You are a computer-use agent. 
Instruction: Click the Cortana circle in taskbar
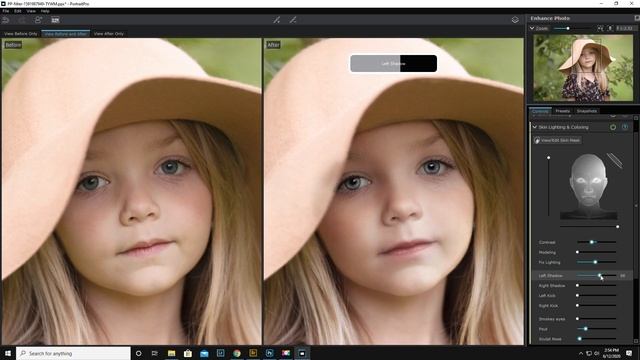click(138, 353)
